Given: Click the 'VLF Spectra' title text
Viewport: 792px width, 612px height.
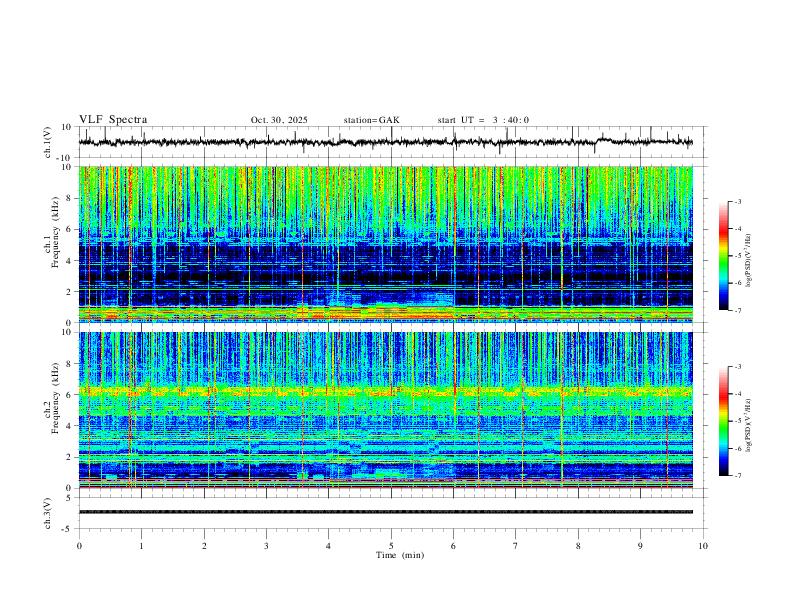Looking at the screenshot, I should point(113,120).
